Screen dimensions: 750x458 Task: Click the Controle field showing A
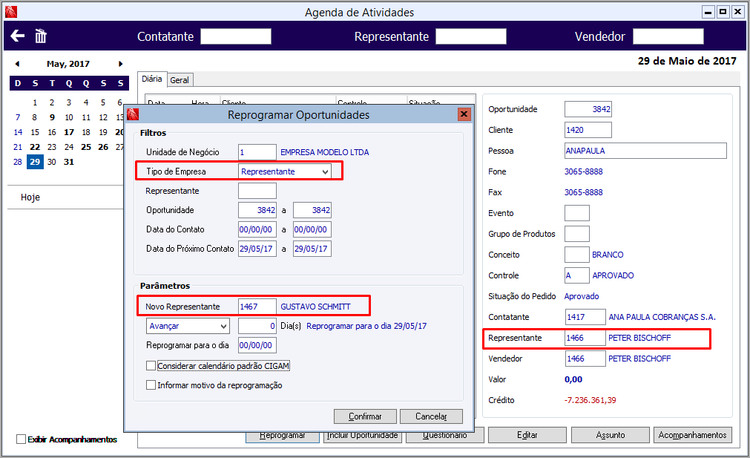pyautogui.click(x=577, y=275)
